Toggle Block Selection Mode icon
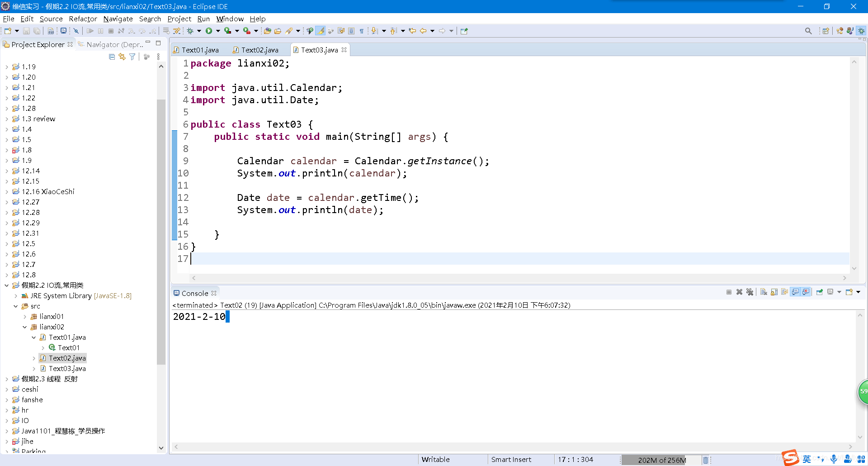 pyautogui.click(x=351, y=31)
